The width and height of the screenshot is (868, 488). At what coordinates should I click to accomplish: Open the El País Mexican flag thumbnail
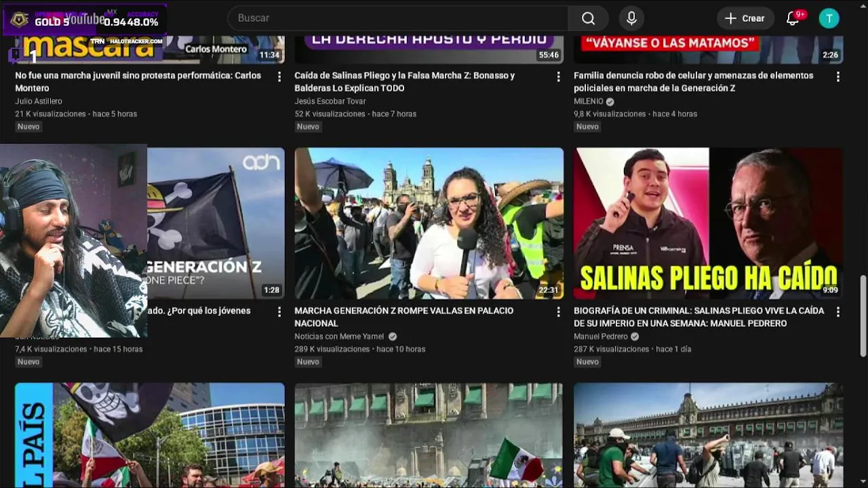[x=150, y=435]
